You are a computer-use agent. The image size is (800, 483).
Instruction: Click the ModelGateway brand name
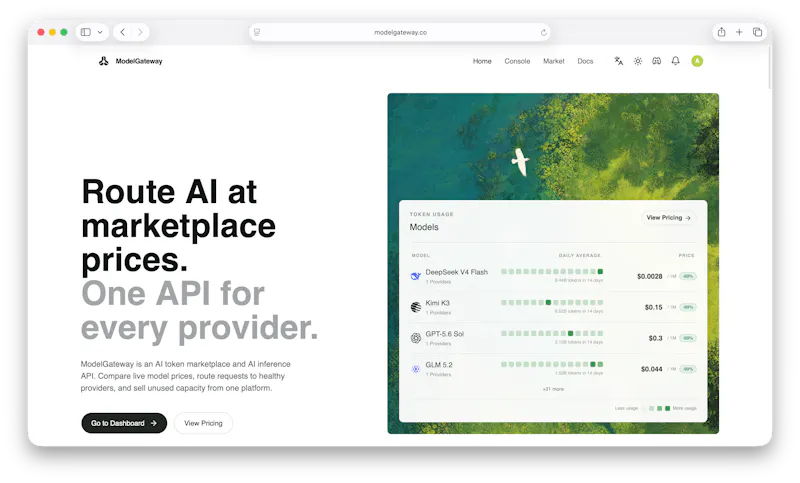[139, 61]
